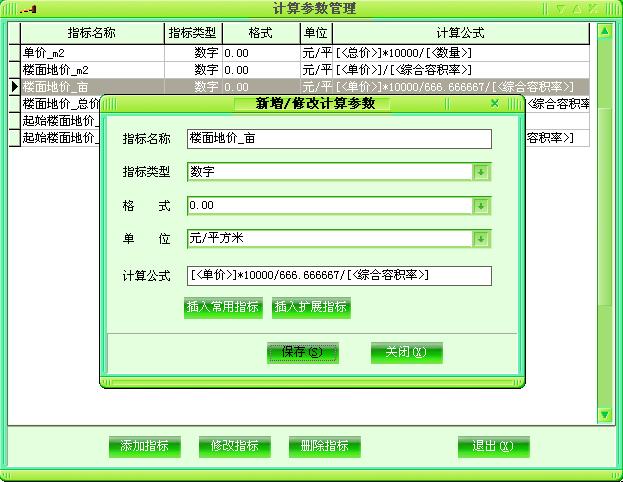
Task: Click the scroll up arrow of table
Action: 605,31
